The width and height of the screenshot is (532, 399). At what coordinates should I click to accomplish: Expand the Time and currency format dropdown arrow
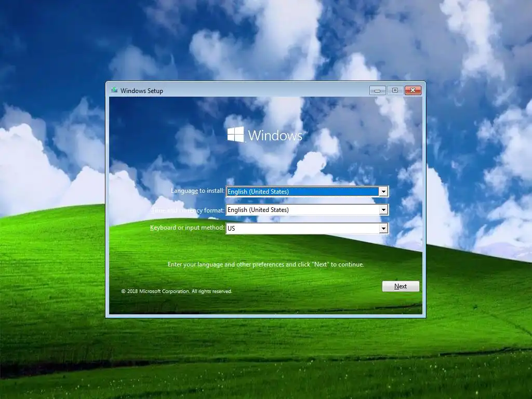pos(383,210)
